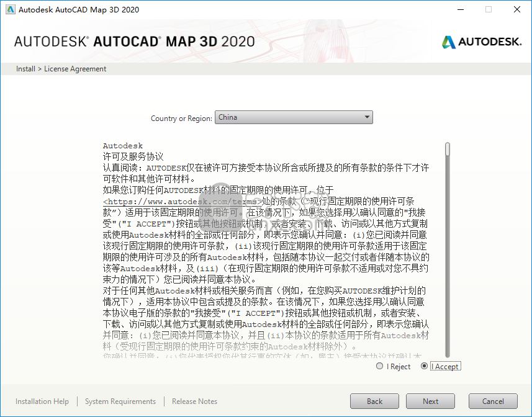Click the Back button
Viewport: 532px width, 417px height.
(x=374, y=401)
